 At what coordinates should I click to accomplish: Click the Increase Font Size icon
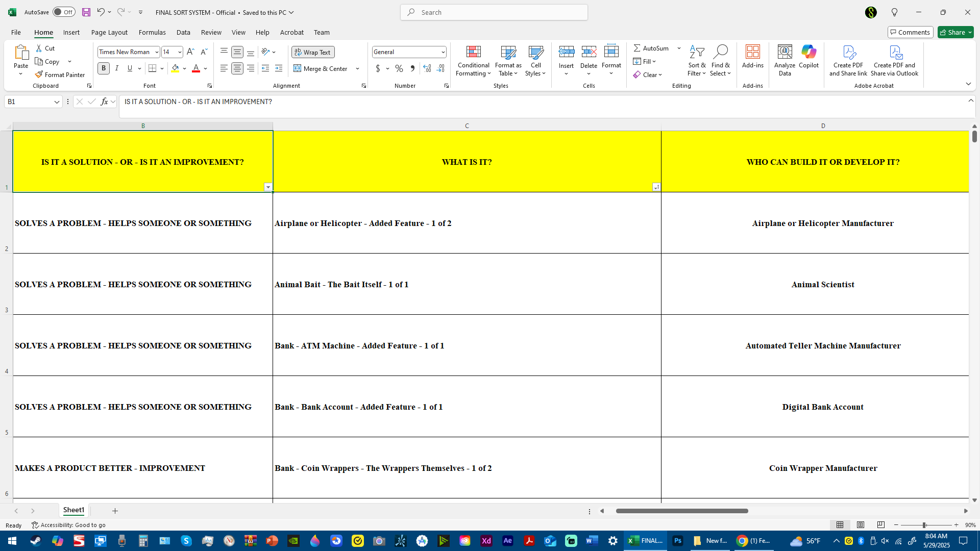(x=190, y=52)
